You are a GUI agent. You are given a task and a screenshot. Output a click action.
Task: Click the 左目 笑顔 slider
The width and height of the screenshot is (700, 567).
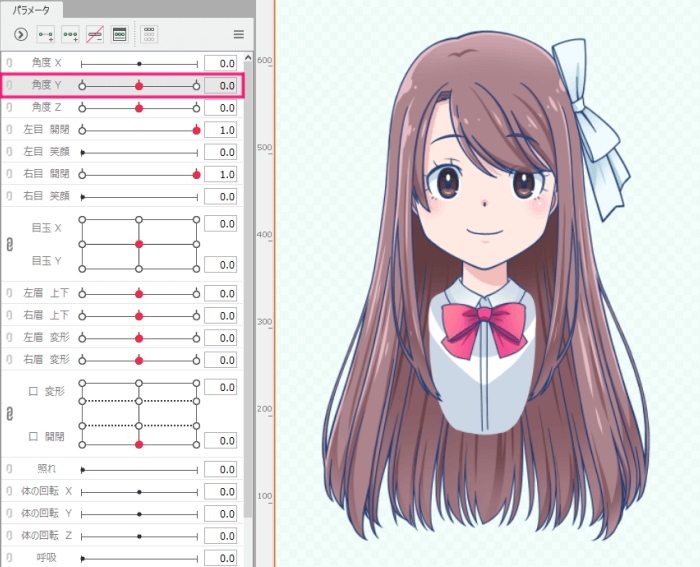[139, 153]
